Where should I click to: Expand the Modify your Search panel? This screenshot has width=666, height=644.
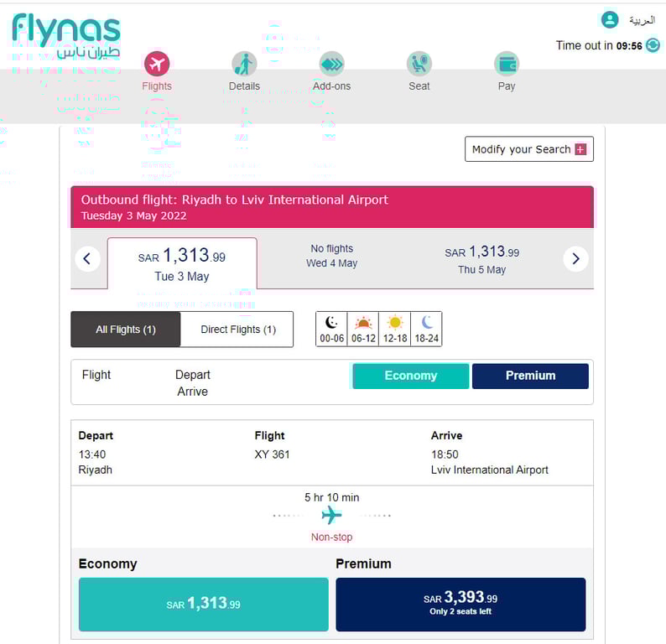pos(529,149)
